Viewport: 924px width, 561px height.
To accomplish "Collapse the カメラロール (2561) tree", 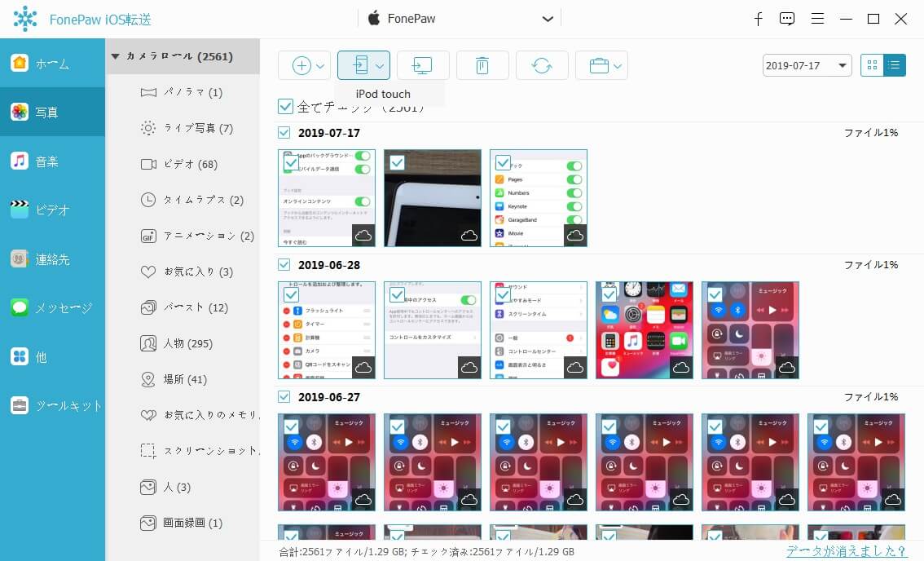I will (116, 56).
